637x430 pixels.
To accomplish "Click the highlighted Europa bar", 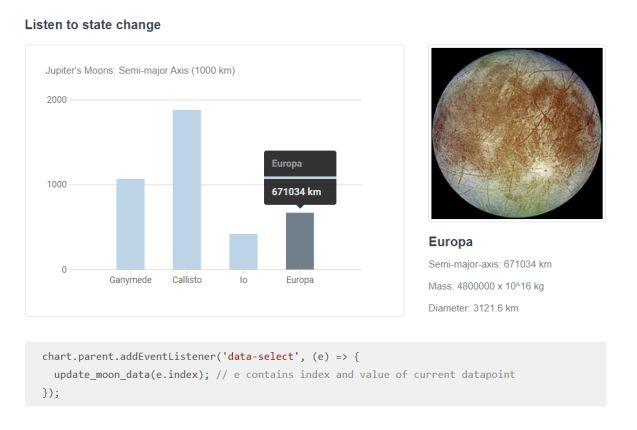I will point(300,241).
